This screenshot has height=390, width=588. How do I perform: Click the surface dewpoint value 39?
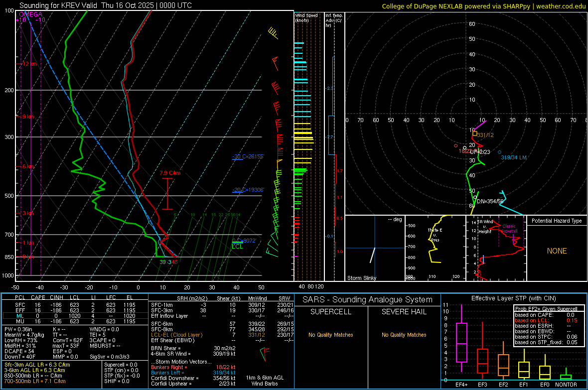coord(162,262)
